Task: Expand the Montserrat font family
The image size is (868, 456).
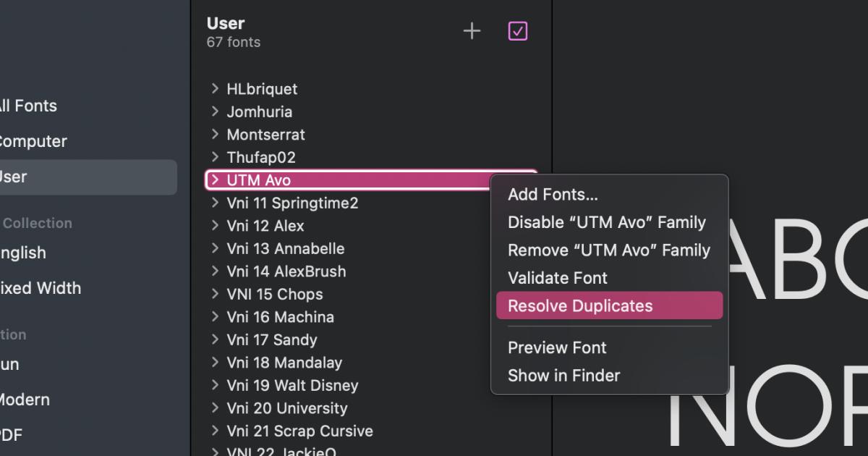Action: (215, 134)
